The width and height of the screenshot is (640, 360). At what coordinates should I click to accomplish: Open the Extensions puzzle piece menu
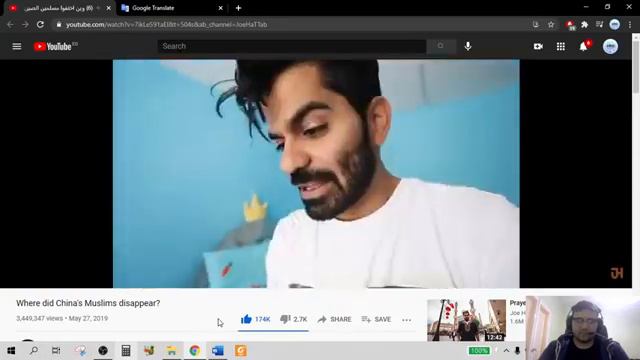point(585,24)
